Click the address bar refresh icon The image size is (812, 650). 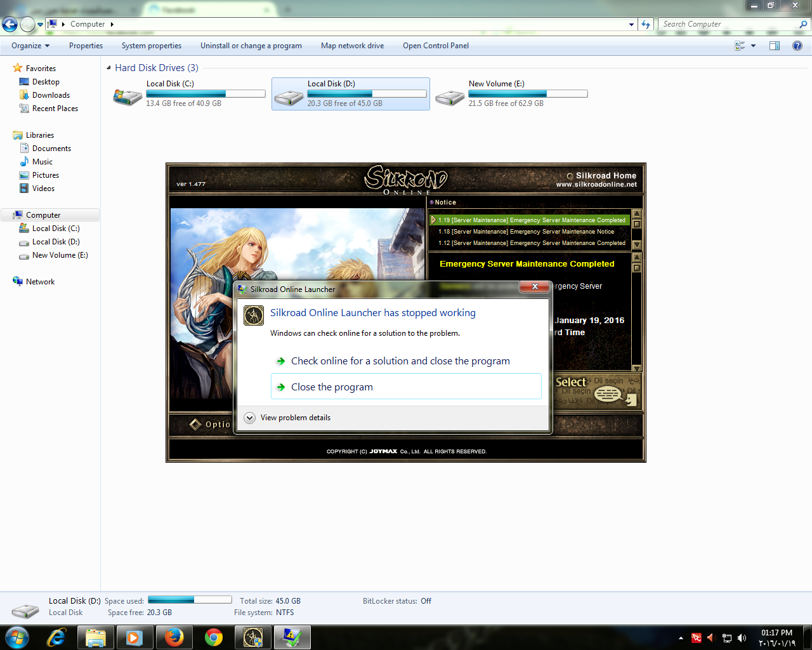click(x=646, y=25)
